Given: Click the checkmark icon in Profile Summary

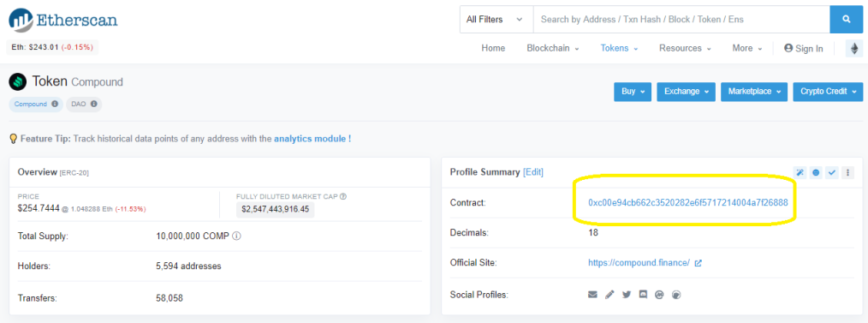Looking at the screenshot, I should pyautogui.click(x=831, y=172).
